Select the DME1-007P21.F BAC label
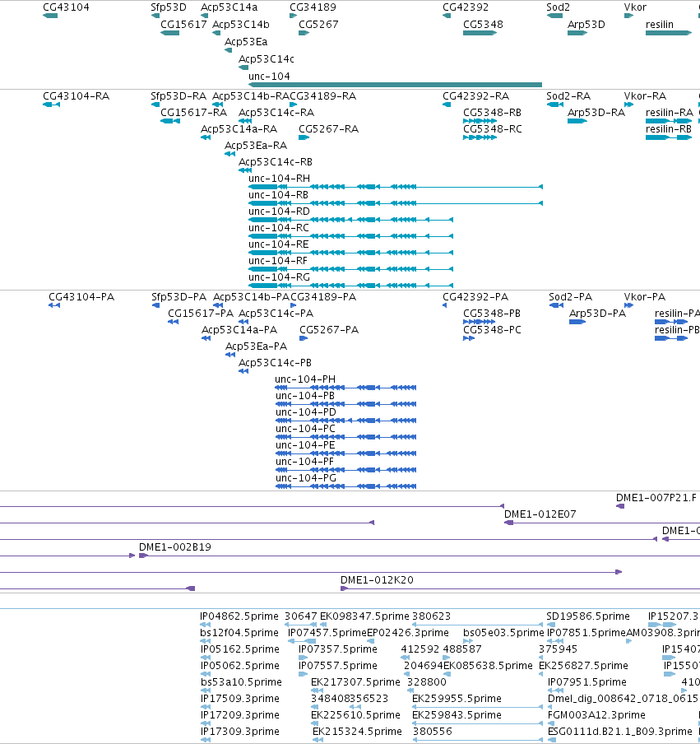Image resolution: width=700 pixels, height=744 pixels. coord(656,498)
